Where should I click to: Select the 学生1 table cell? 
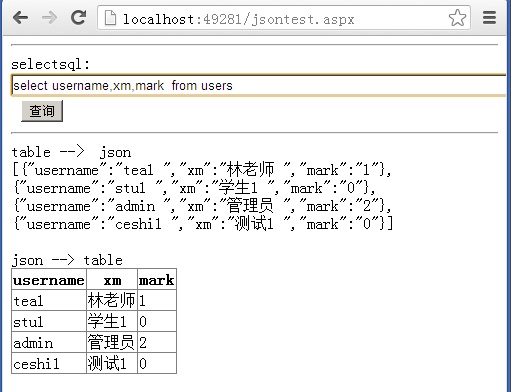(x=112, y=321)
